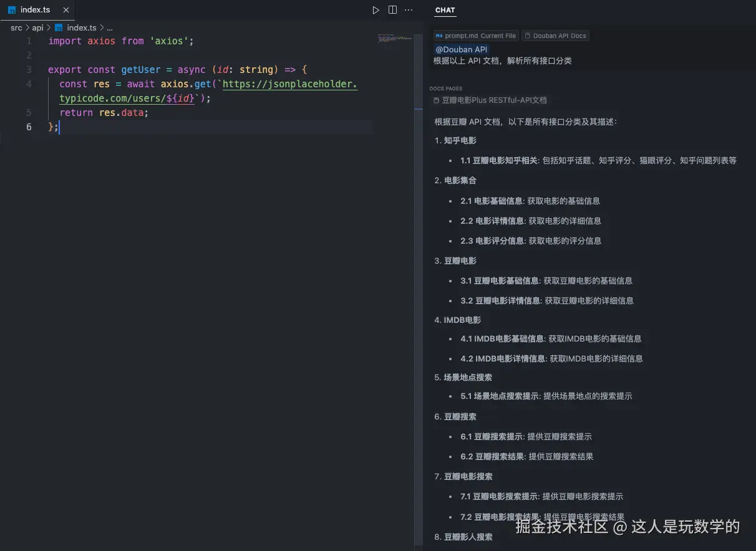756x551 pixels.
Task: Click the '8. 豆瓣影人搜索' heading
Action: coord(463,537)
